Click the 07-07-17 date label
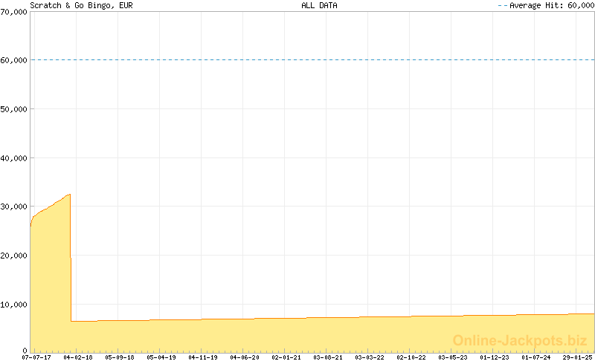This screenshot has width=595, height=364. 36,357
